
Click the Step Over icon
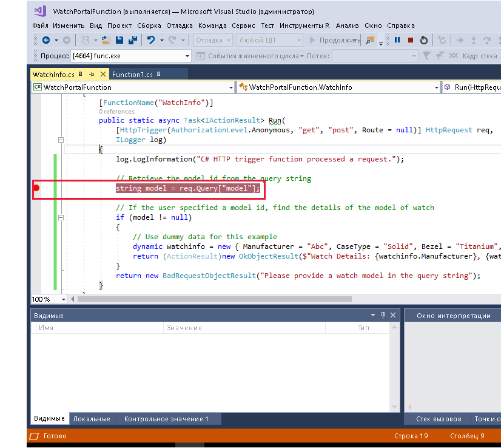[x=487, y=40]
